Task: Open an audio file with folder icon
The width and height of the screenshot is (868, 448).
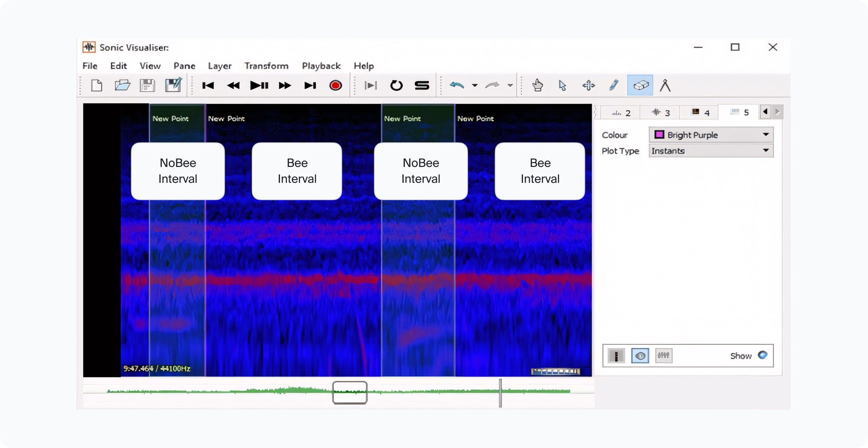Action: [x=122, y=86]
